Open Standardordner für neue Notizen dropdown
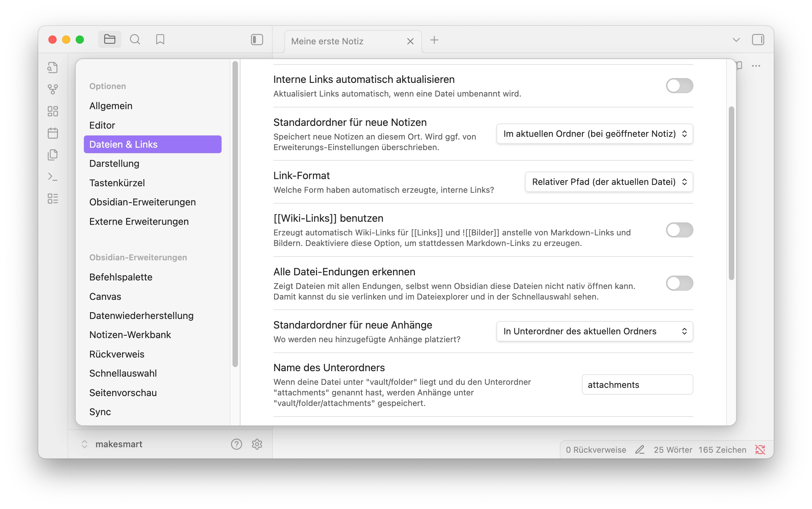Screen dimensions: 812x509 595,134
